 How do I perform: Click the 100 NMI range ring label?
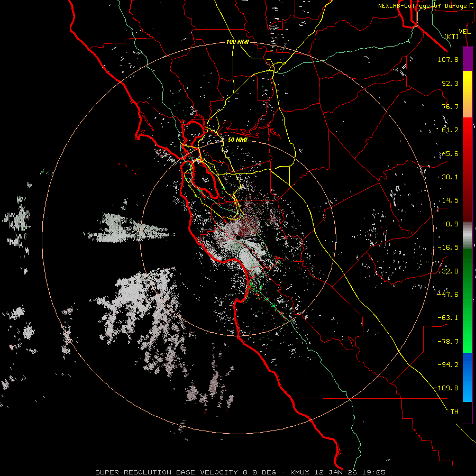click(x=237, y=42)
